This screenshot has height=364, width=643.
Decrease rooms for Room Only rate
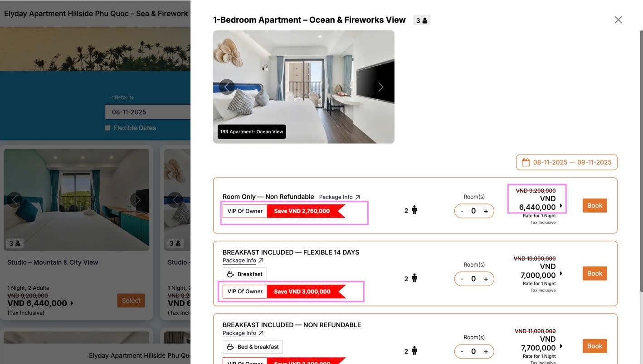pyautogui.click(x=462, y=211)
